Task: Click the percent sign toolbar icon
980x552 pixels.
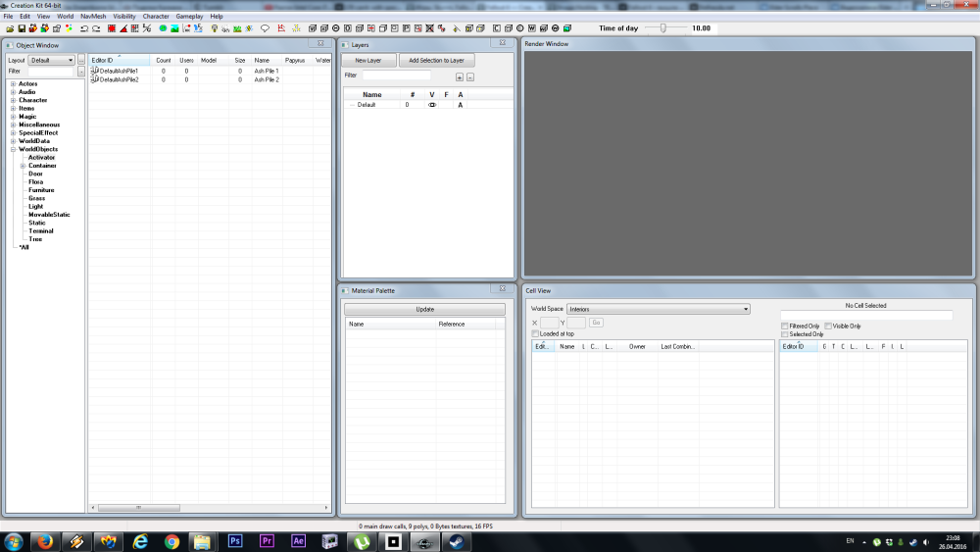Action: click(146, 28)
